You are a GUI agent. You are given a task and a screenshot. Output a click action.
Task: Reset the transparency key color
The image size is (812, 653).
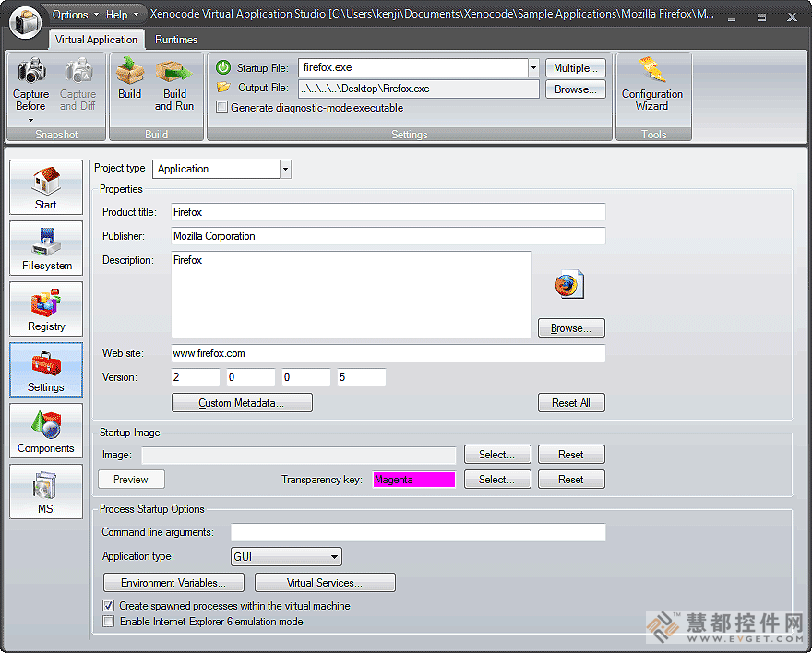[571, 479]
